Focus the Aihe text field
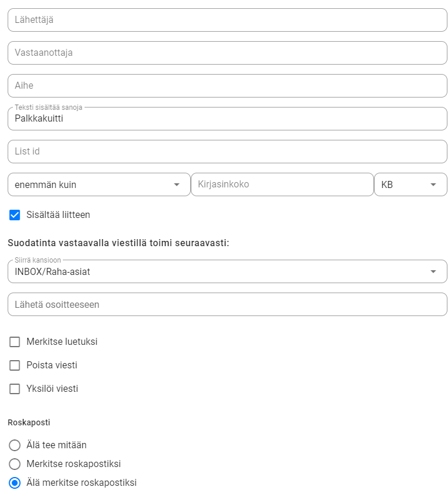 pos(227,86)
